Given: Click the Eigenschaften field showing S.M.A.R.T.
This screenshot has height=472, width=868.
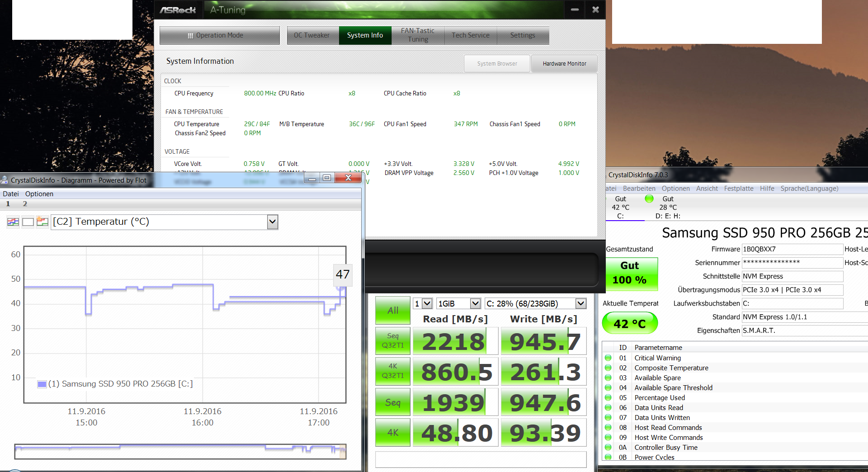Looking at the screenshot, I should [x=805, y=330].
